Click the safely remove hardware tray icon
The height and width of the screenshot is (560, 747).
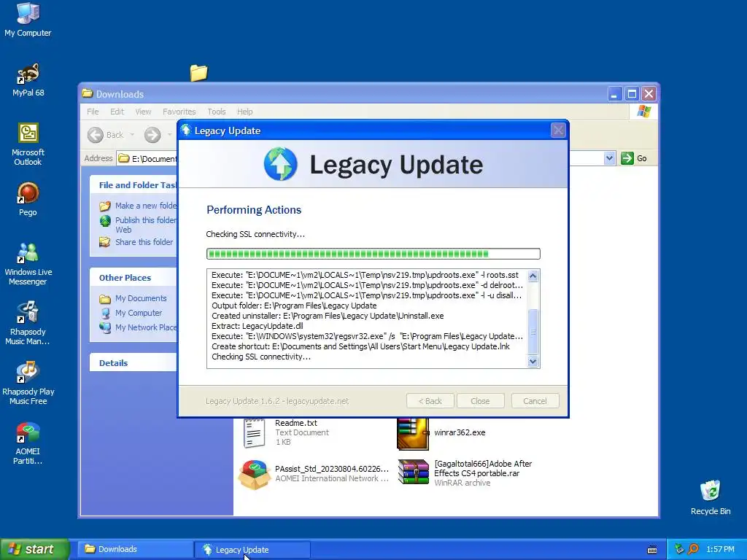679,549
